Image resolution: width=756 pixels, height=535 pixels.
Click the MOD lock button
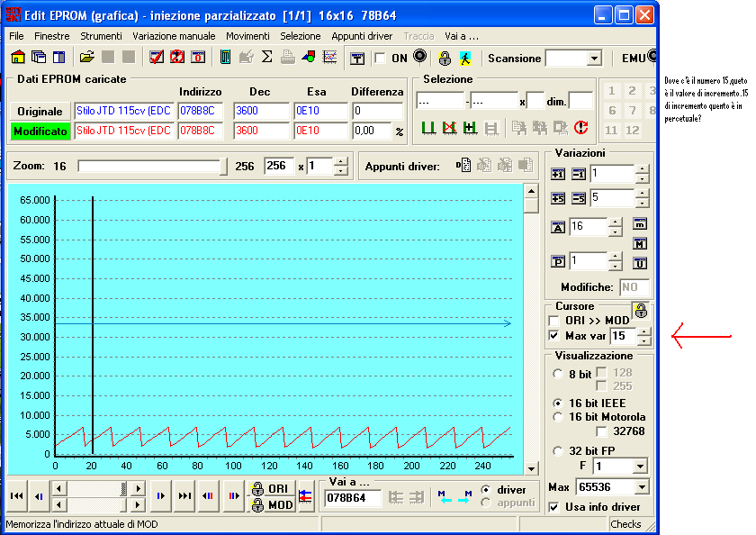coord(272,504)
